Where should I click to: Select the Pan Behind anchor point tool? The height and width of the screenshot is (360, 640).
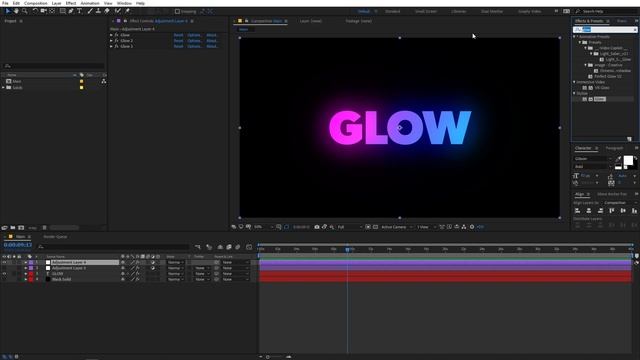[52, 11]
